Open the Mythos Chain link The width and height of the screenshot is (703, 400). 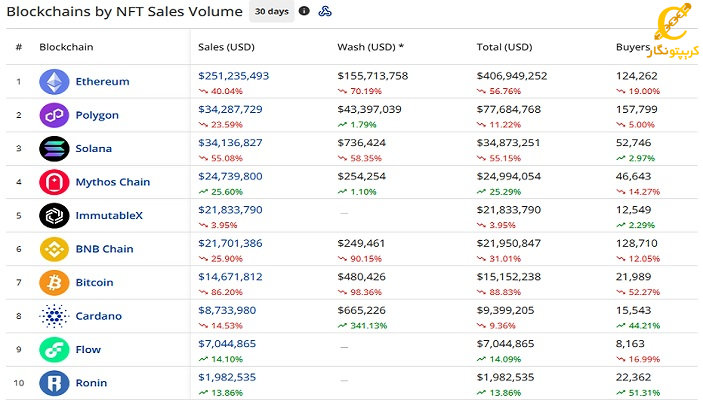(113, 182)
